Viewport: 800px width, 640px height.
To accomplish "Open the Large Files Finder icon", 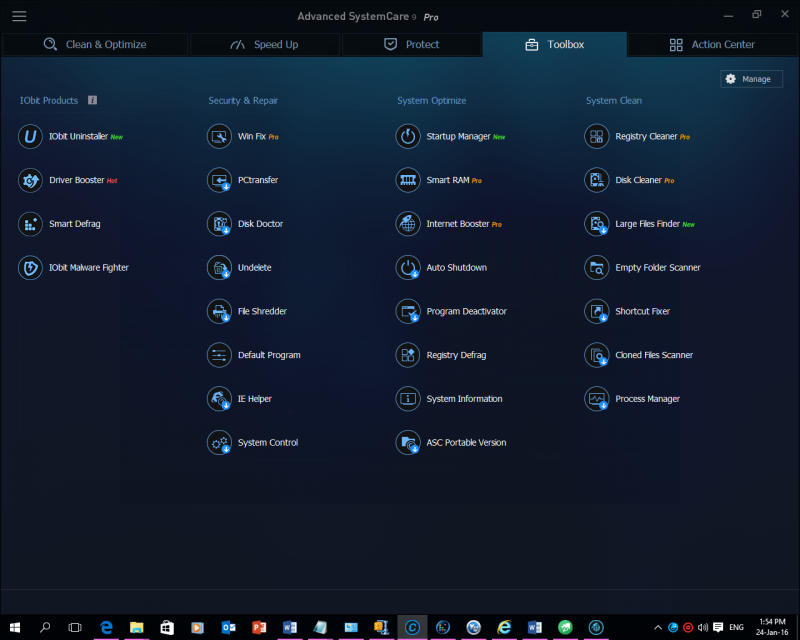I will (596, 224).
